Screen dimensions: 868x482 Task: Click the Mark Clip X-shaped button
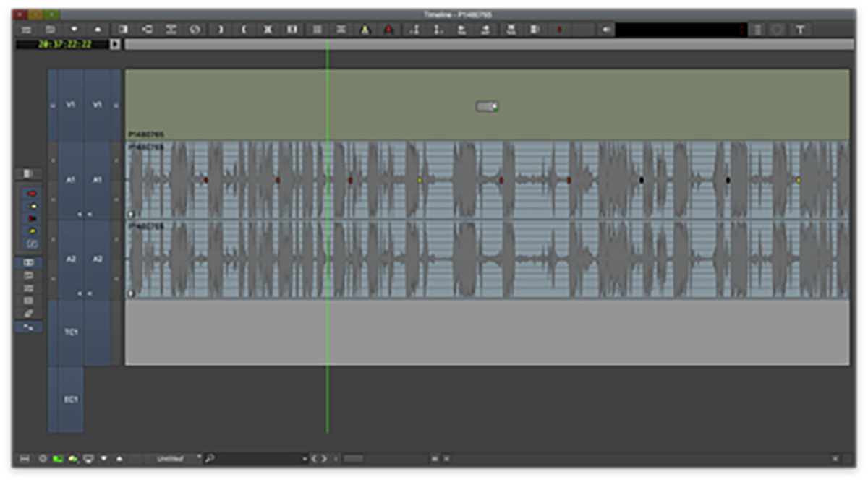click(268, 30)
